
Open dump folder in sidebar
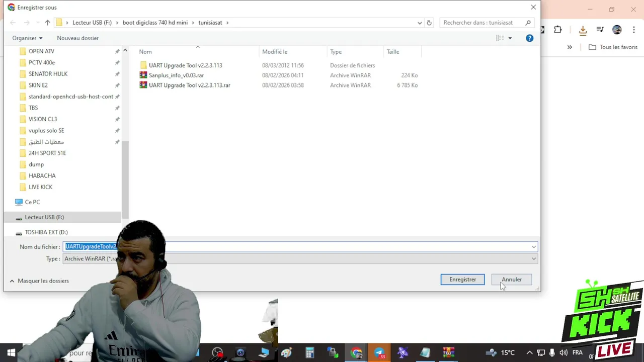(x=36, y=164)
